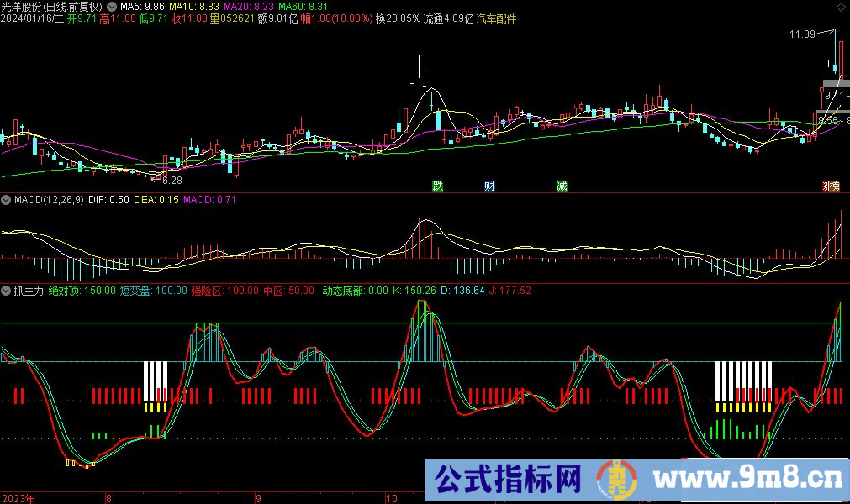Select the MA60: 8.31 moving average label

click(303, 7)
